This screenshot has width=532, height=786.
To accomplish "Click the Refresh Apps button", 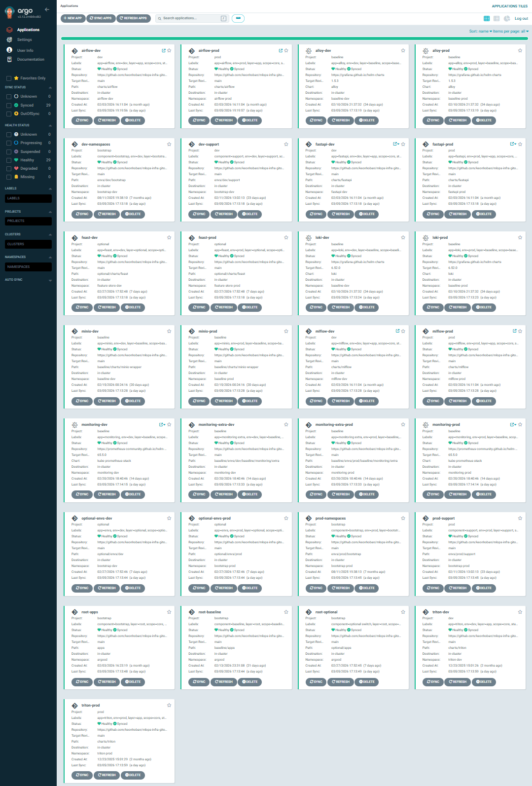I will click(x=134, y=18).
